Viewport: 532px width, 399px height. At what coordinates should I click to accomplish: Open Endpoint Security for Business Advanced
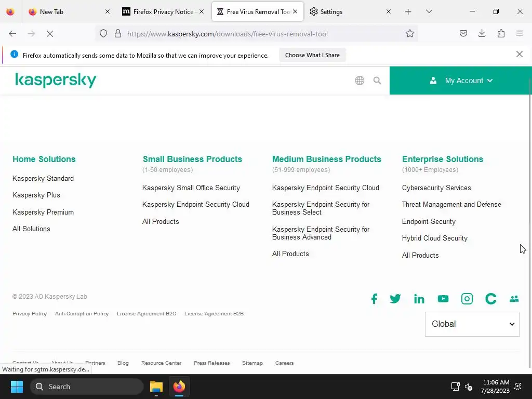(x=321, y=233)
